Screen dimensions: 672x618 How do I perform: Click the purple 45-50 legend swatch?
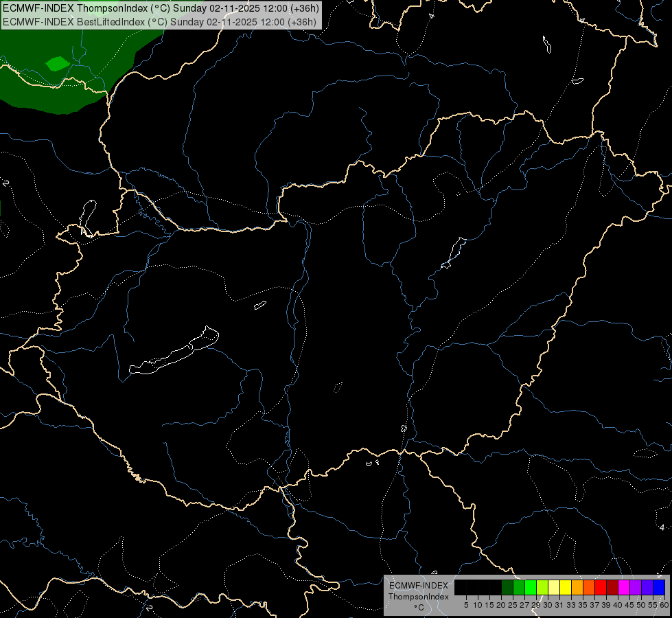[636, 587]
